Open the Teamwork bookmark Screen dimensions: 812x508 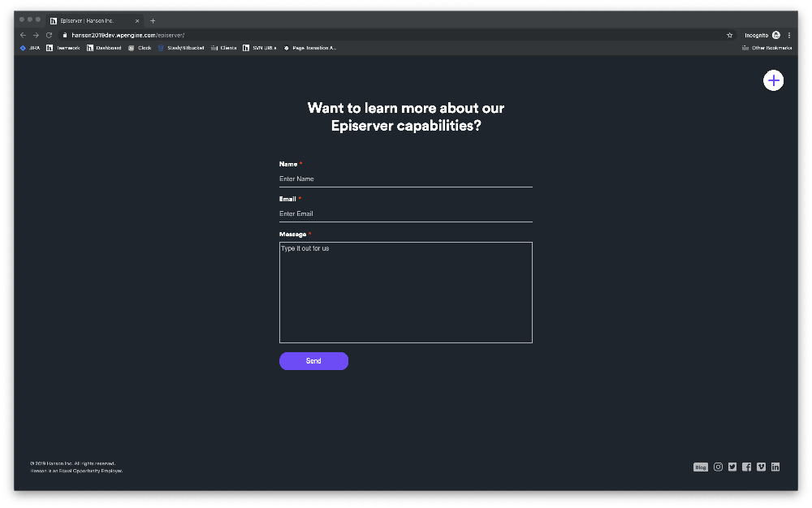point(63,48)
